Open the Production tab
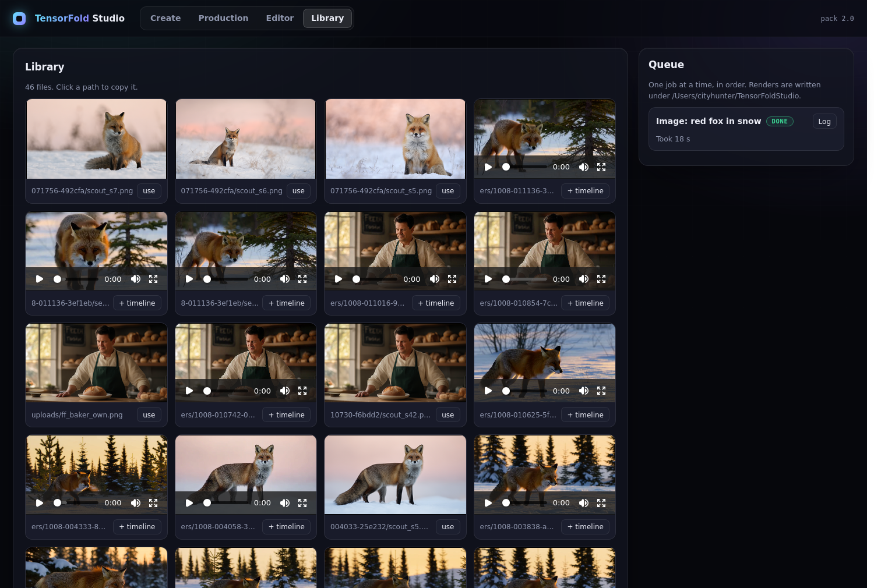The height and width of the screenshot is (588, 874). pos(223,18)
